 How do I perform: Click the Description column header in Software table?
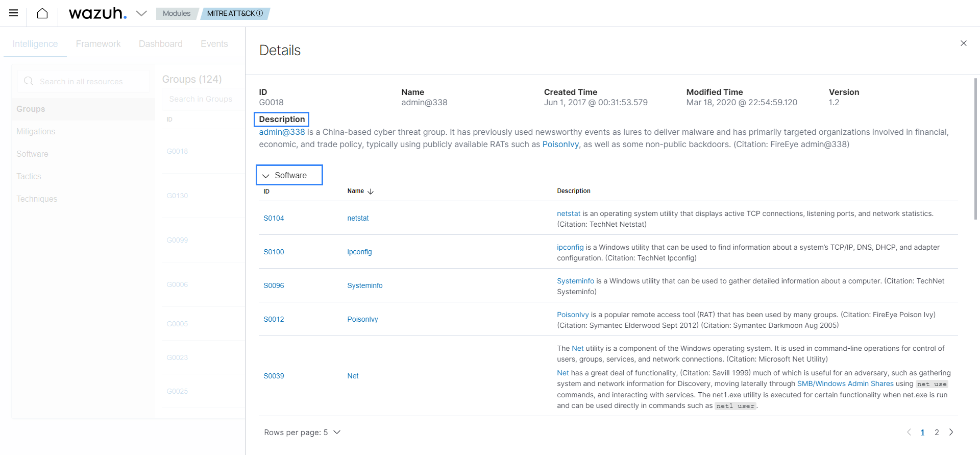tap(574, 191)
